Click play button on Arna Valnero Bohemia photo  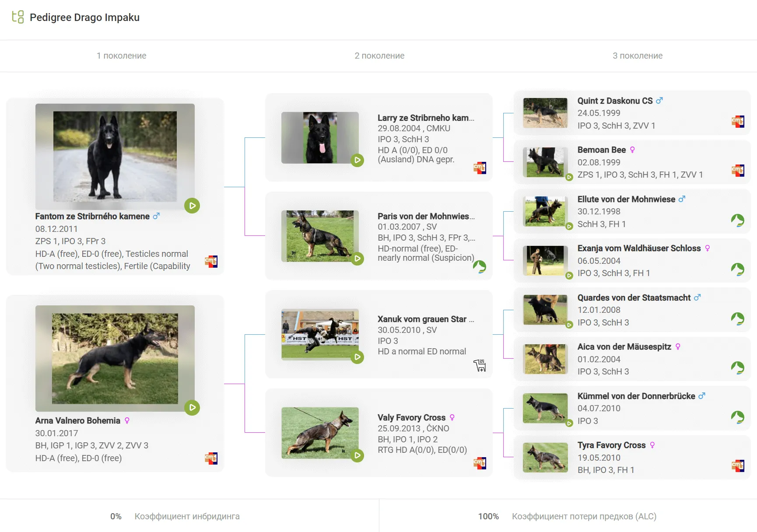coord(192,408)
